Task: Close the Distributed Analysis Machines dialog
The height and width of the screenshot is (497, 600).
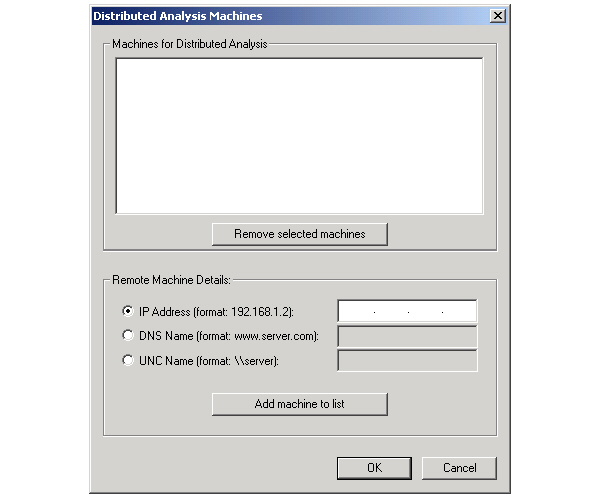Action: click(497, 16)
